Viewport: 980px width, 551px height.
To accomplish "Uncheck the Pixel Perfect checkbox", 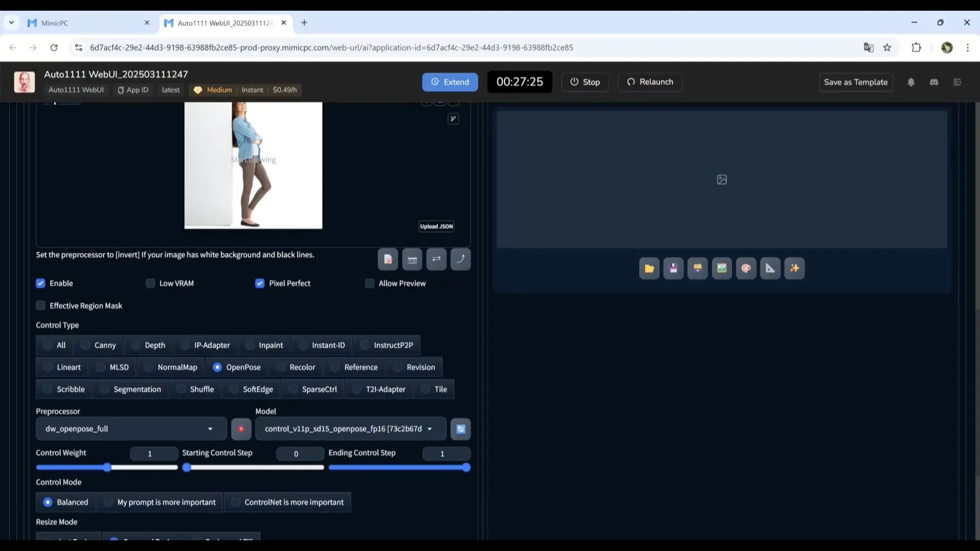I will [x=260, y=284].
